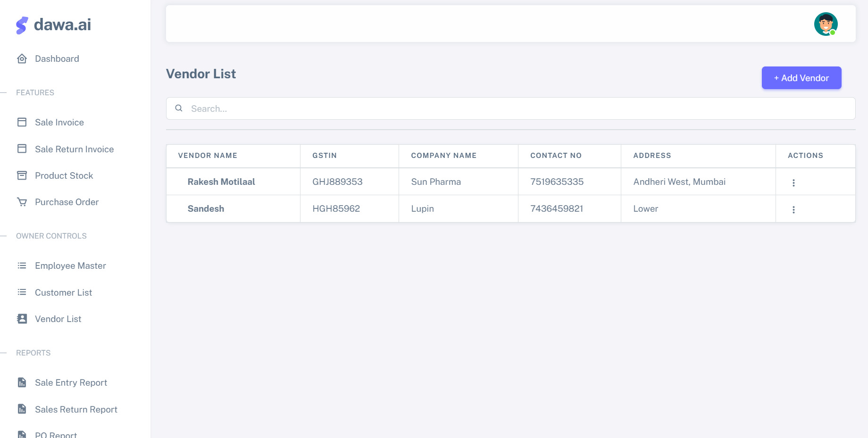Click address cell Lower

pos(645,208)
